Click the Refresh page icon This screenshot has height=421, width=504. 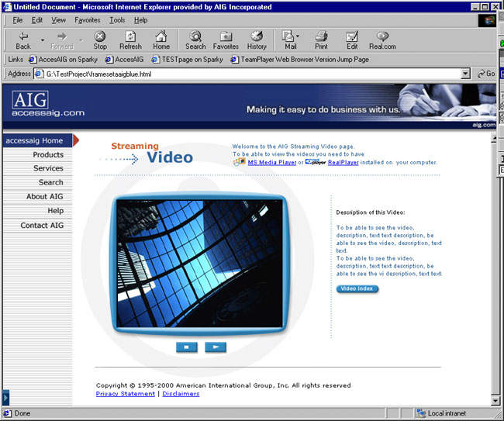coord(130,40)
